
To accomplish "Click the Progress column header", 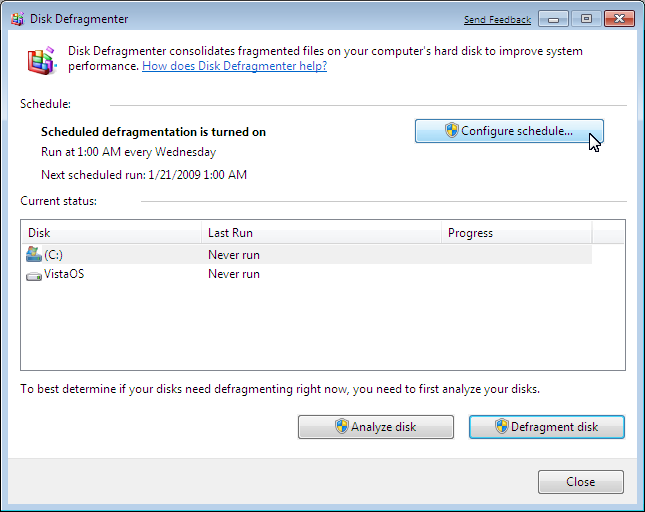I will pyautogui.click(x=517, y=233).
